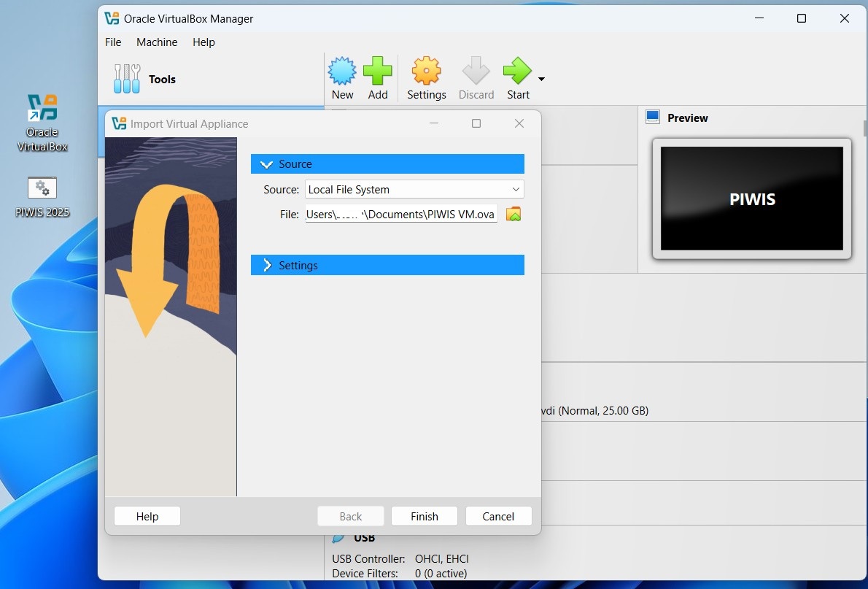Click the details pane vertical scrollbar
The height and width of the screenshot is (589, 868).
tap(865, 128)
